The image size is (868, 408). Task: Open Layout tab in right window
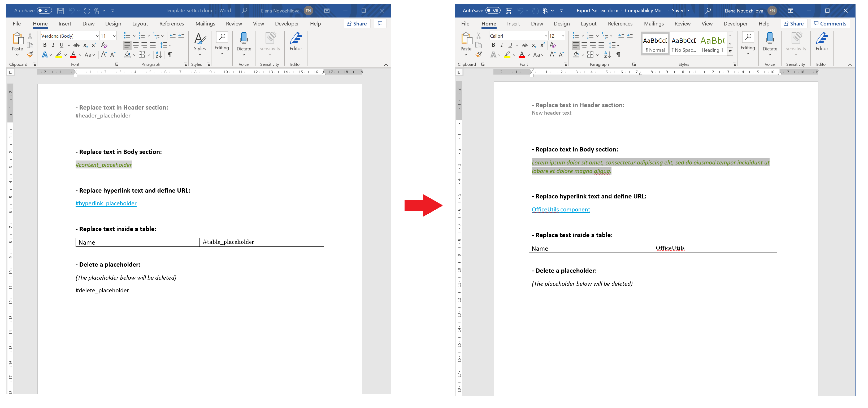pyautogui.click(x=588, y=24)
